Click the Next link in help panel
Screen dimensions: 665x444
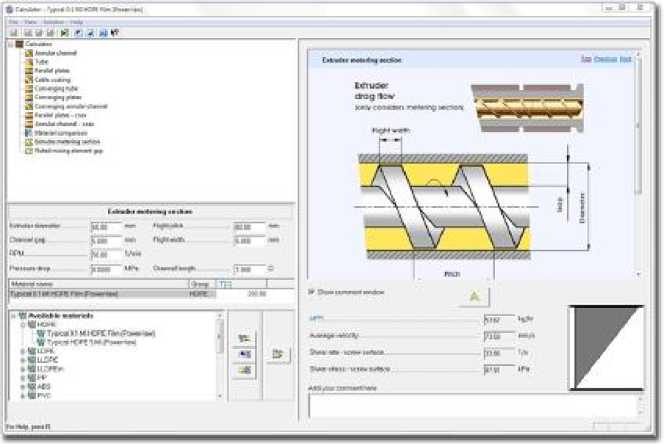point(626,59)
